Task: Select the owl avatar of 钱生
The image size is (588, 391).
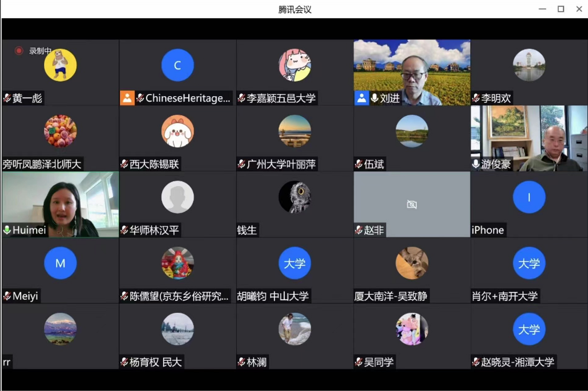Action: (294, 197)
